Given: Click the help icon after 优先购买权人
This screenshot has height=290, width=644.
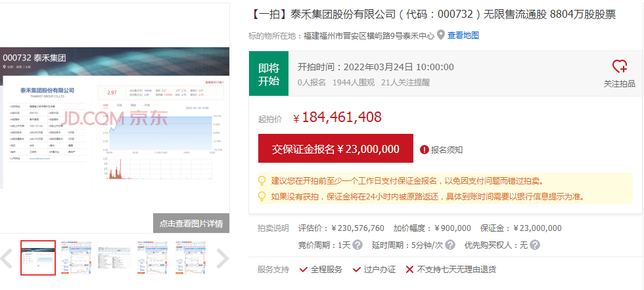Looking at the screenshot, I should [x=535, y=245].
